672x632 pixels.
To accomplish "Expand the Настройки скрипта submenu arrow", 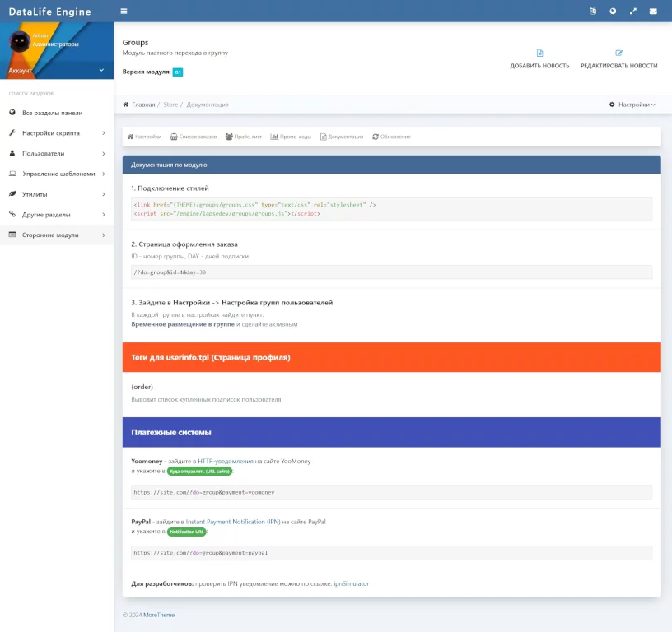I will tap(104, 133).
